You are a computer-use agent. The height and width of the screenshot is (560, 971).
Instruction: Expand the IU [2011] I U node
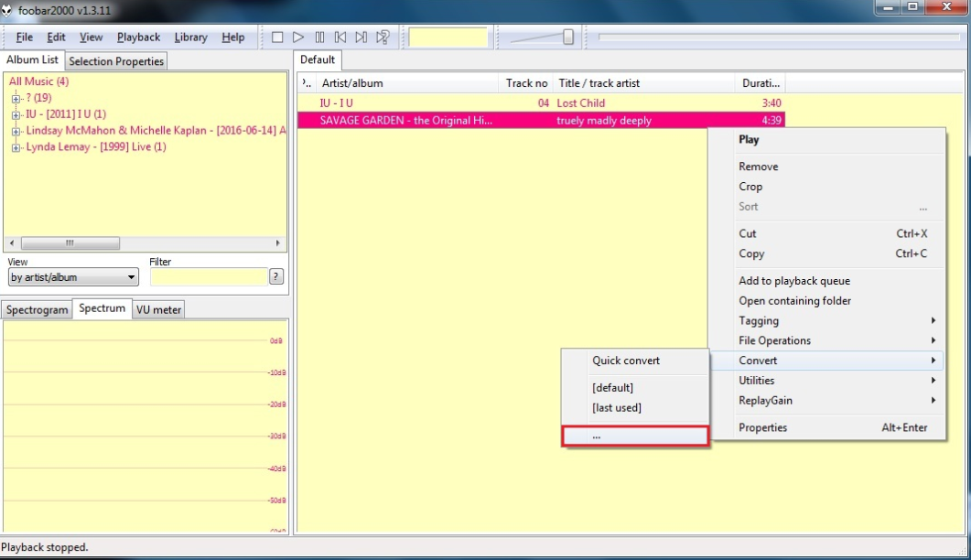pyautogui.click(x=16, y=114)
